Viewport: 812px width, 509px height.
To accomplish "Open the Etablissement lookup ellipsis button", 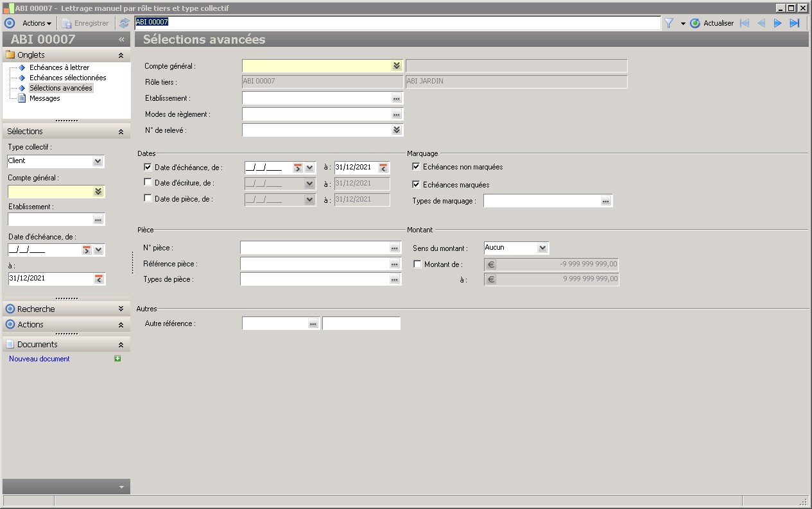I will (397, 98).
